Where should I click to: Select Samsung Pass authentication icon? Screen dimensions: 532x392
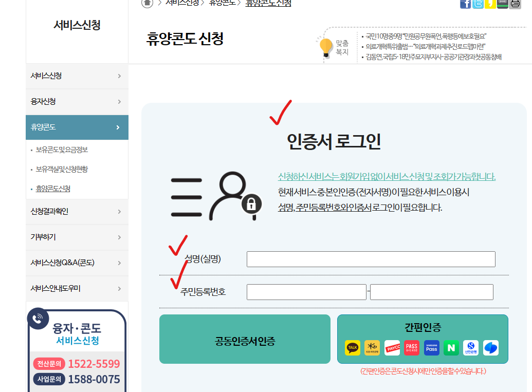pyautogui.click(x=431, y=348)
